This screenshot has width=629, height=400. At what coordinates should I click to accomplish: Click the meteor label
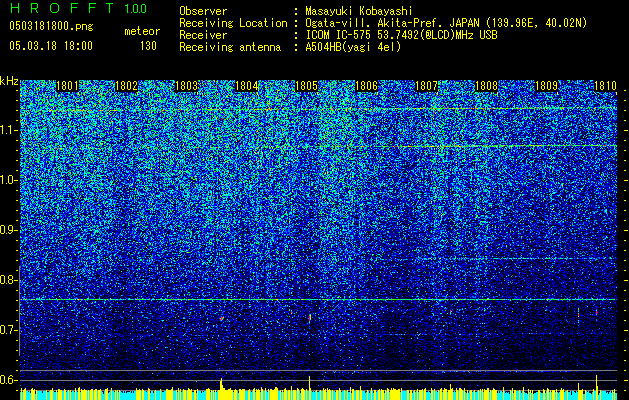point(142,31)
